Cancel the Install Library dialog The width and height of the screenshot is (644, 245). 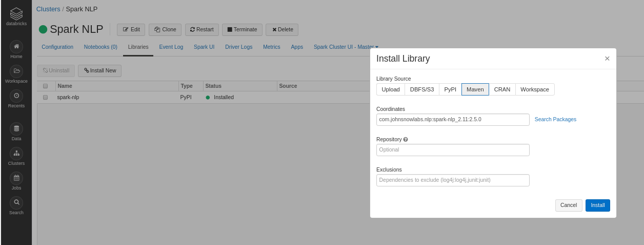[x=569, y=205]
